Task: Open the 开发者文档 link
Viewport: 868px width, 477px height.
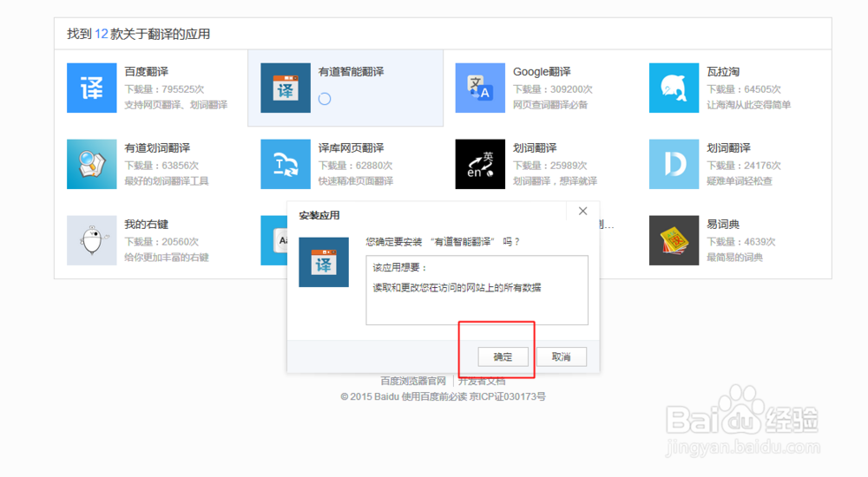Action: click(481, 381)
